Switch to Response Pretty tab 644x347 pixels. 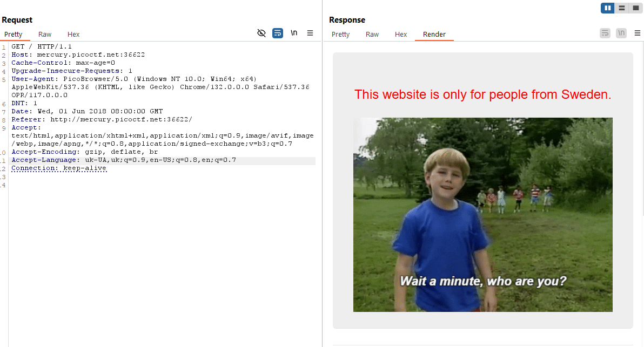[340, 35]
